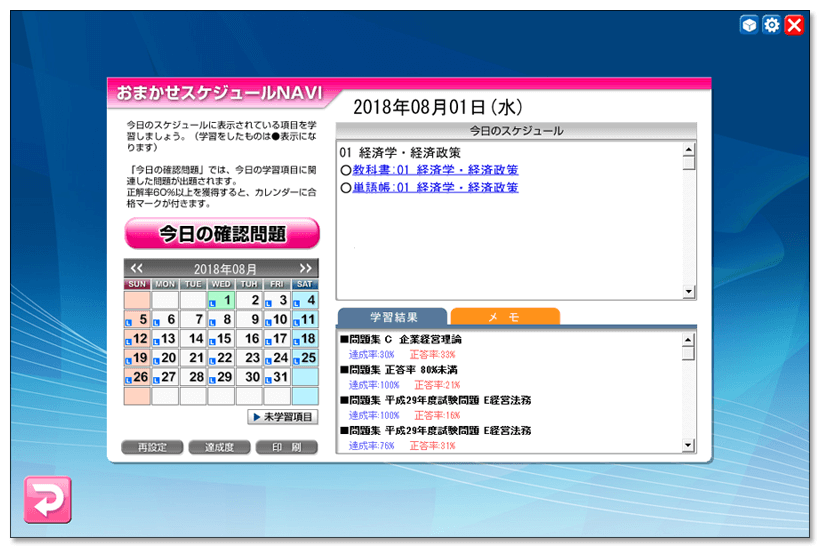
Task: Select August 22 on the calendar
Action: (221, 358)
